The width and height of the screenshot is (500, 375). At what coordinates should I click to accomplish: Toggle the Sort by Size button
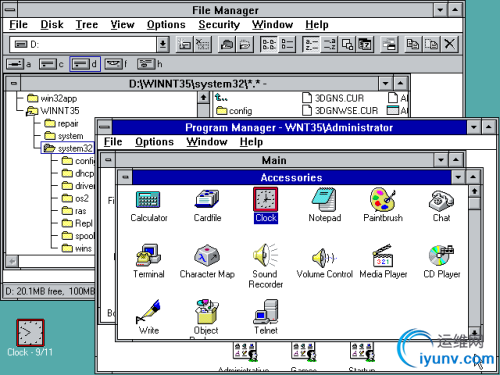(x=347, y=44)
